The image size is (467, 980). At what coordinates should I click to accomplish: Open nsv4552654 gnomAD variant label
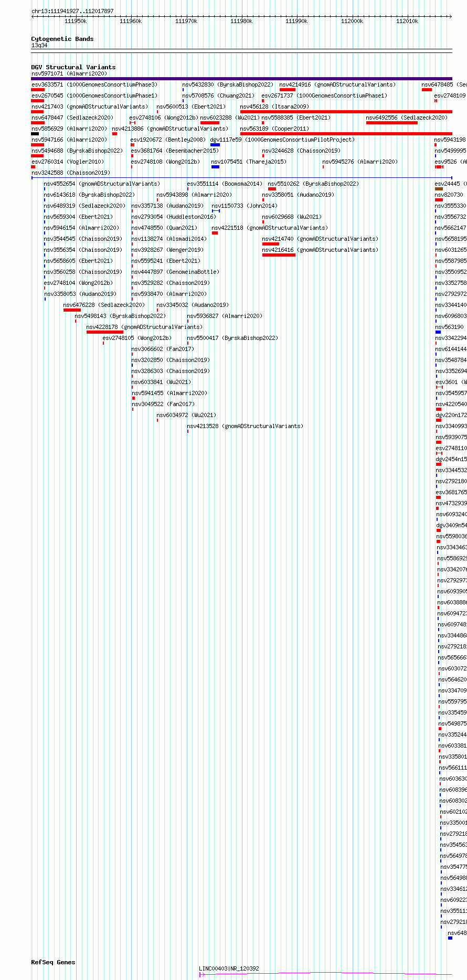coord(102,184)
